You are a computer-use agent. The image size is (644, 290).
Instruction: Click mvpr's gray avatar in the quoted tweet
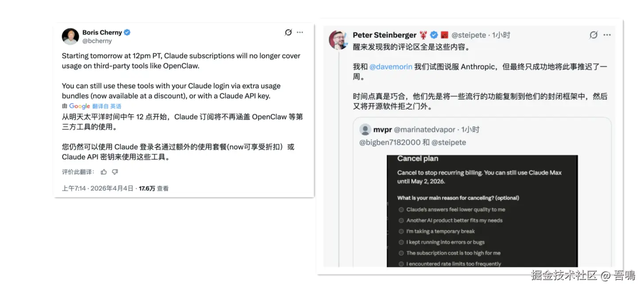[365, 129]
